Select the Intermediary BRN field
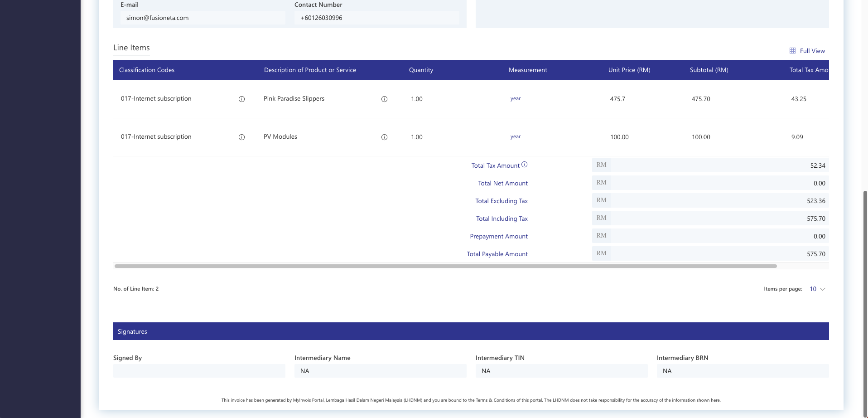Viewport: 868px width, 418px height. click(x=743, y=371)
